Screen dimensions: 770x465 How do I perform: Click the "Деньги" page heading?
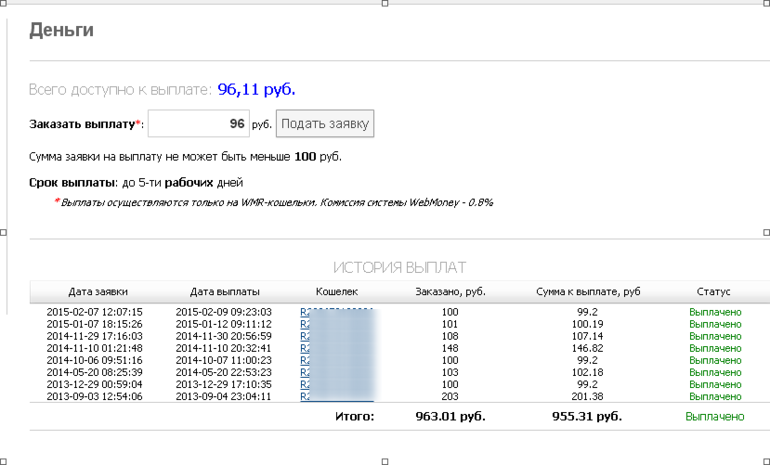pyautogui.click(x=61, y=31)
